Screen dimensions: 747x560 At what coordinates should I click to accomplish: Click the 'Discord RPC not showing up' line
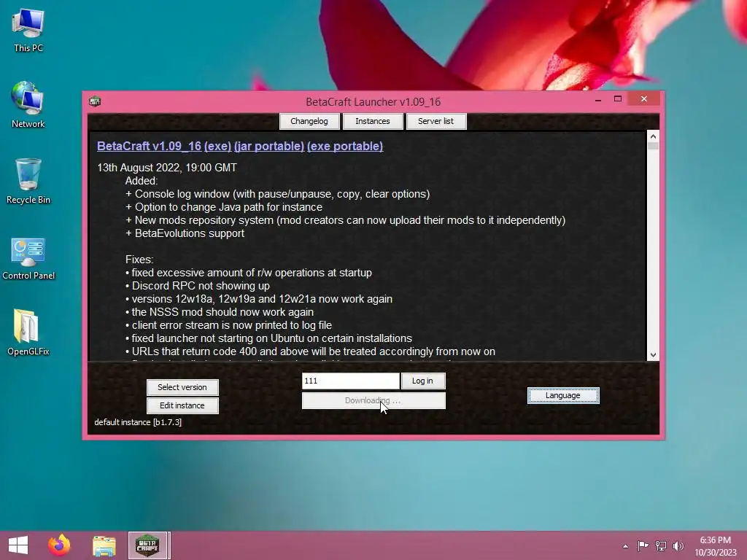pyautogui.click(x=198, y=286)
